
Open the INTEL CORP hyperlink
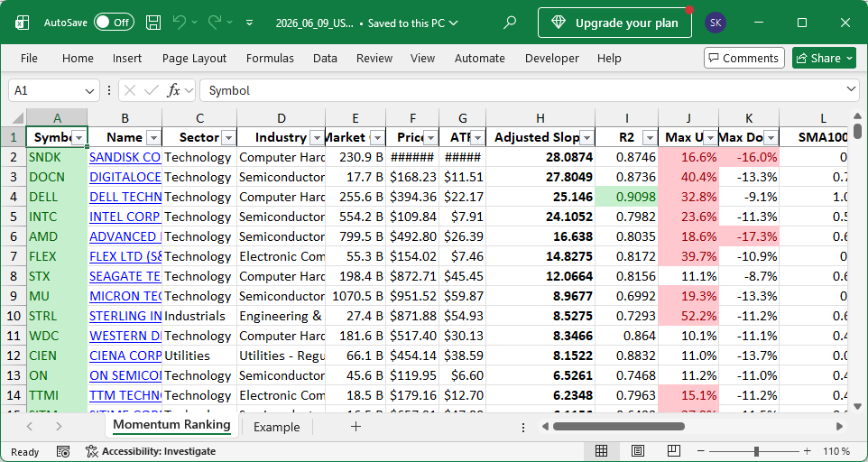(x=125, y=217)
